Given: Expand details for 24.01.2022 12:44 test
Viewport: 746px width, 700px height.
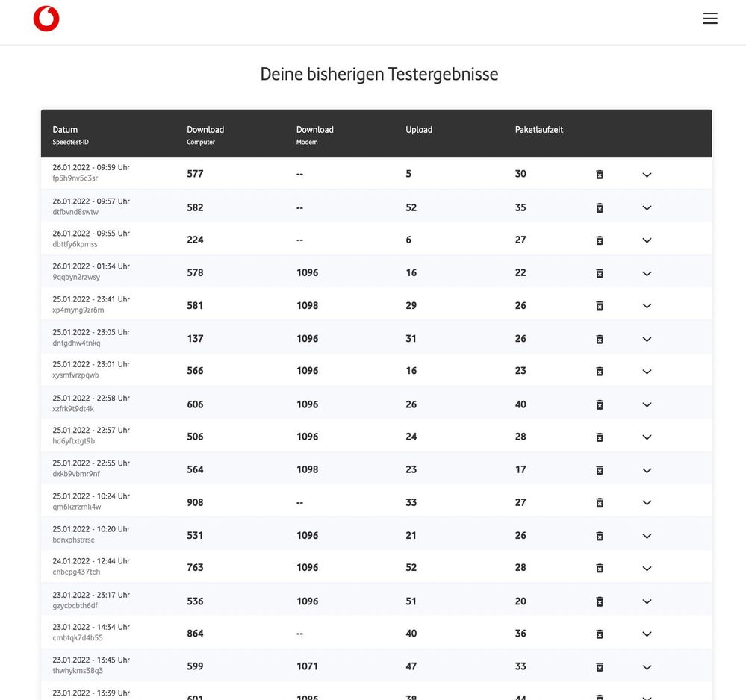Looking at the screenshot, I should coord(647,568).
